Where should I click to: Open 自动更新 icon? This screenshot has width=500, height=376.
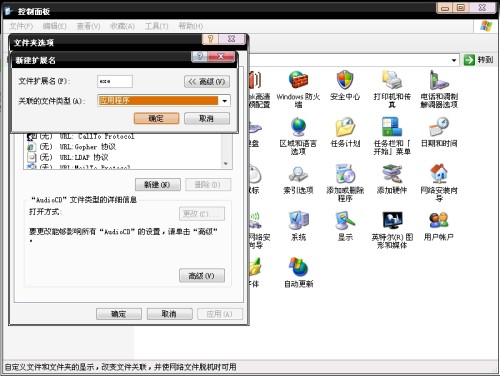pos(298,267)
